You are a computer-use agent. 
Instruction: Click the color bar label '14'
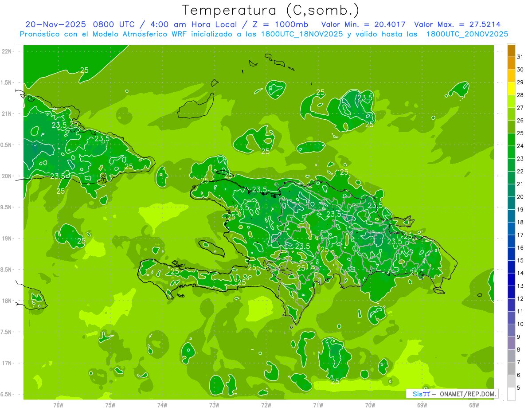[x=520, y=274]
